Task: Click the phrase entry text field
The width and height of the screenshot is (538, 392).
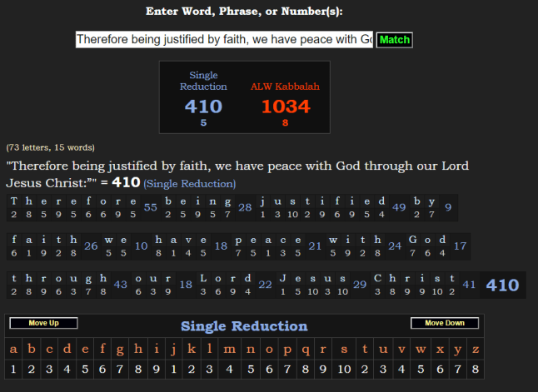Action: click(x=224, y=40)
